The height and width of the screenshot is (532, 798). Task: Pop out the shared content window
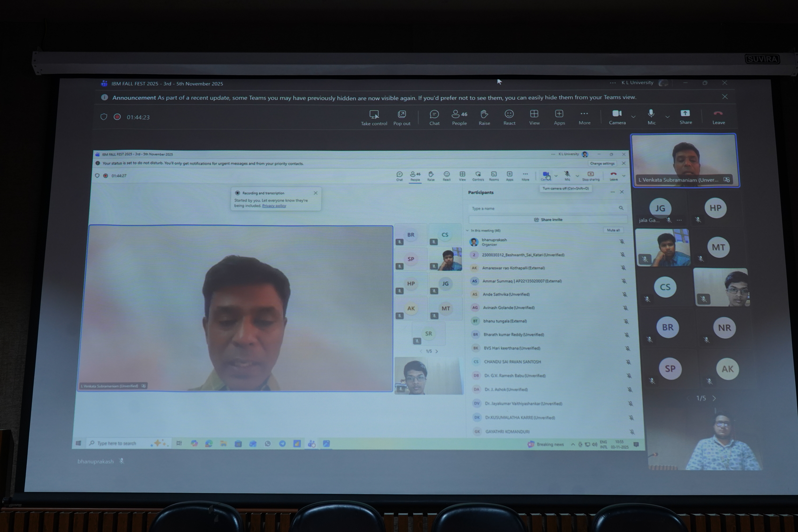pos(402,117)
